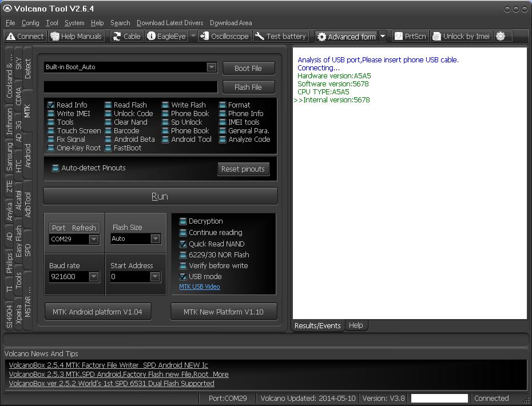Open the Built-in Boot_Auto dropdown
The image size is (532, 406).
click(212, 67)
